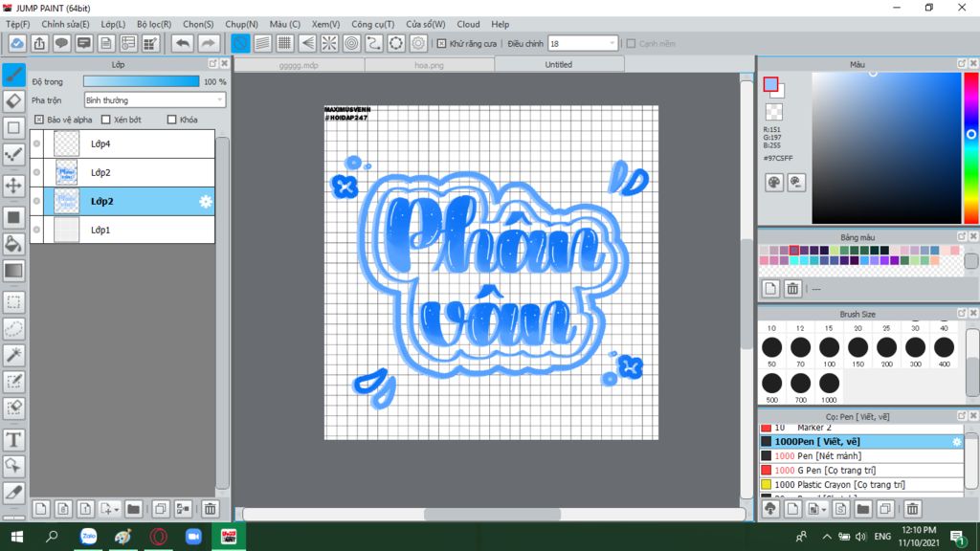Enable crisscross grid snap guide

click(284, 43)
